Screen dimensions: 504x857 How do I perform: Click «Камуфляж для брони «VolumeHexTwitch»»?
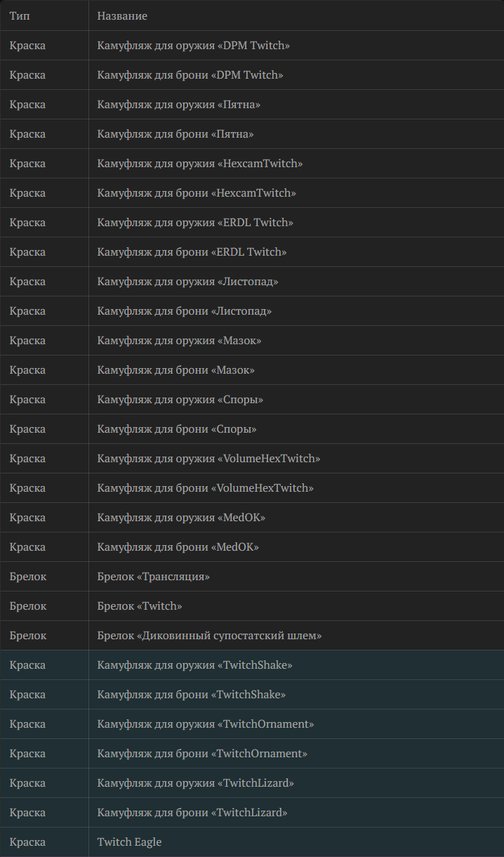point(205,488)
